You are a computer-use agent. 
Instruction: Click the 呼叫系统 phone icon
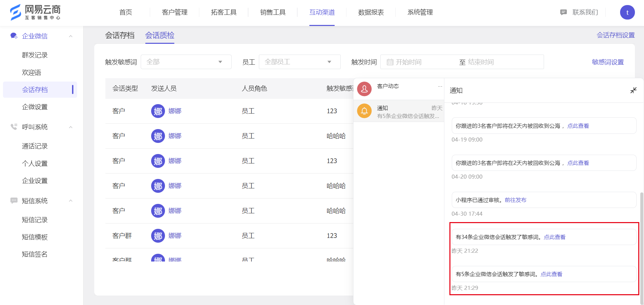click(x=14, y=127)
